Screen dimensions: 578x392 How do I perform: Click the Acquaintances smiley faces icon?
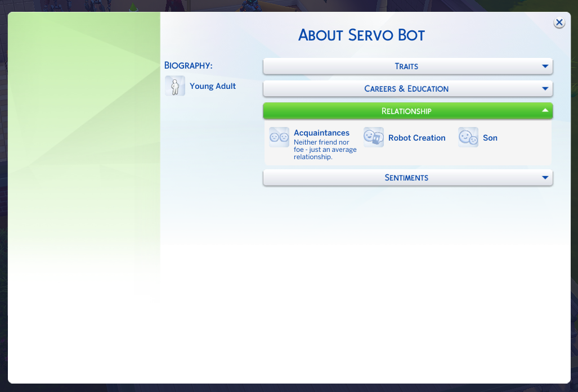279,137
